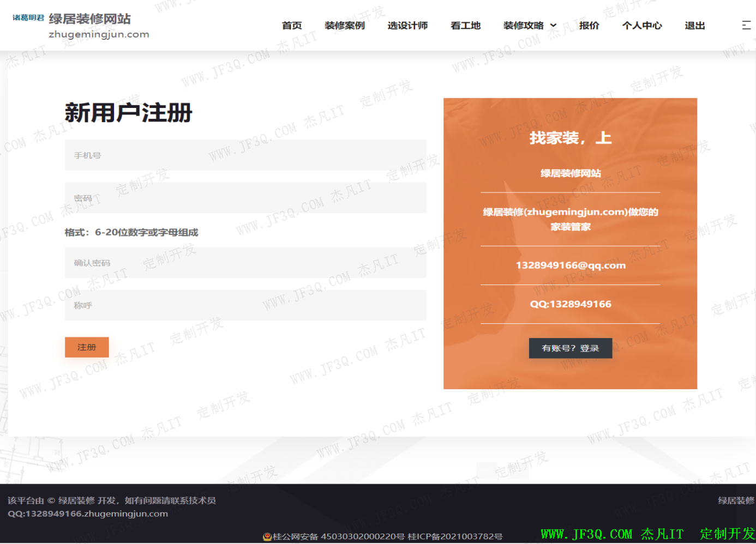Click 退出 to log out
Image resolution: width=756 pixels, height=544 pixels.
tap(694, 26)
